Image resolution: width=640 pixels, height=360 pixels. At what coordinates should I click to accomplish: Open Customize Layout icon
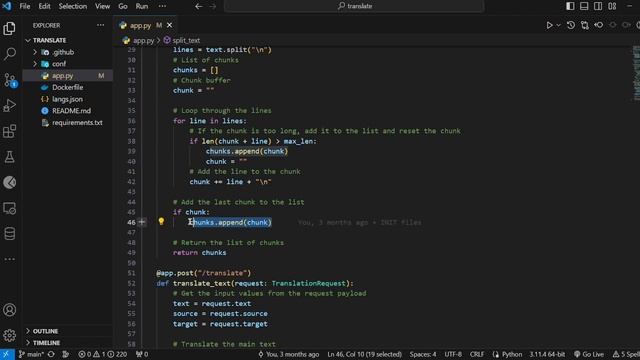coord(612,6)
